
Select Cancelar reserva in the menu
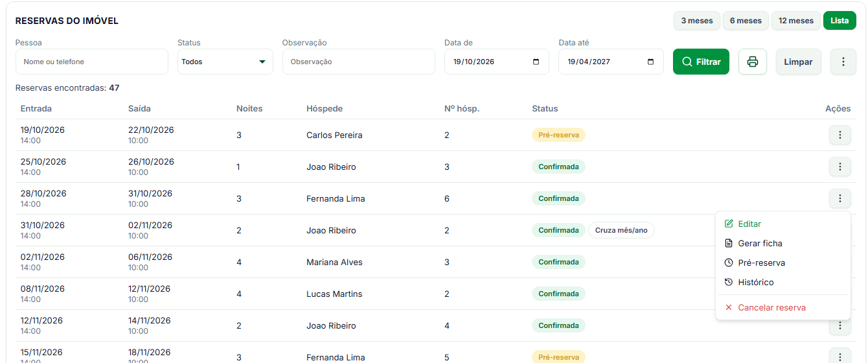coord(783,307)
